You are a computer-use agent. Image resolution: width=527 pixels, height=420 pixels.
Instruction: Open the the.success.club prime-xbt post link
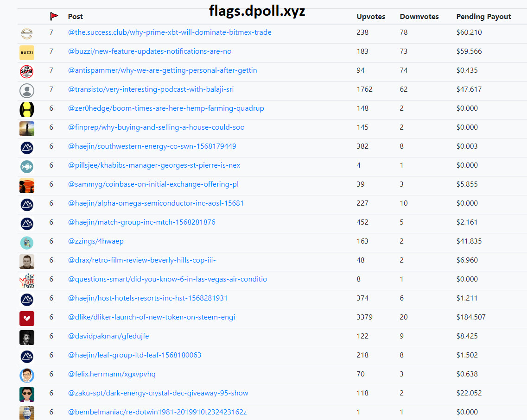click(170, 32)
